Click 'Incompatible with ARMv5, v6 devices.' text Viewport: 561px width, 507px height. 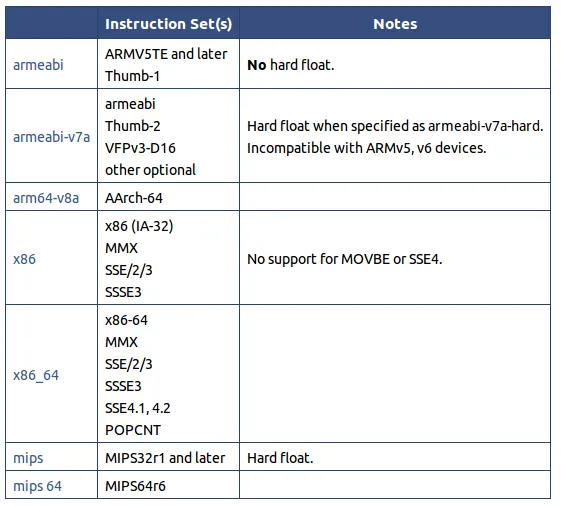[367, 148]
